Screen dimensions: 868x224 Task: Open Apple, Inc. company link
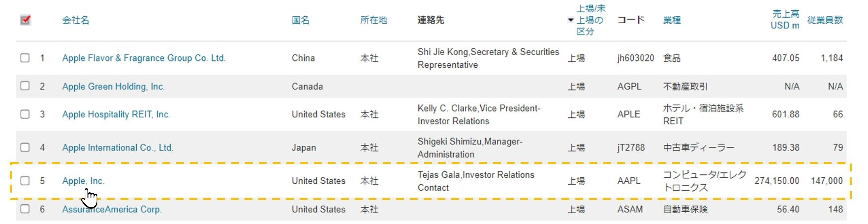(x=83, y=181)
